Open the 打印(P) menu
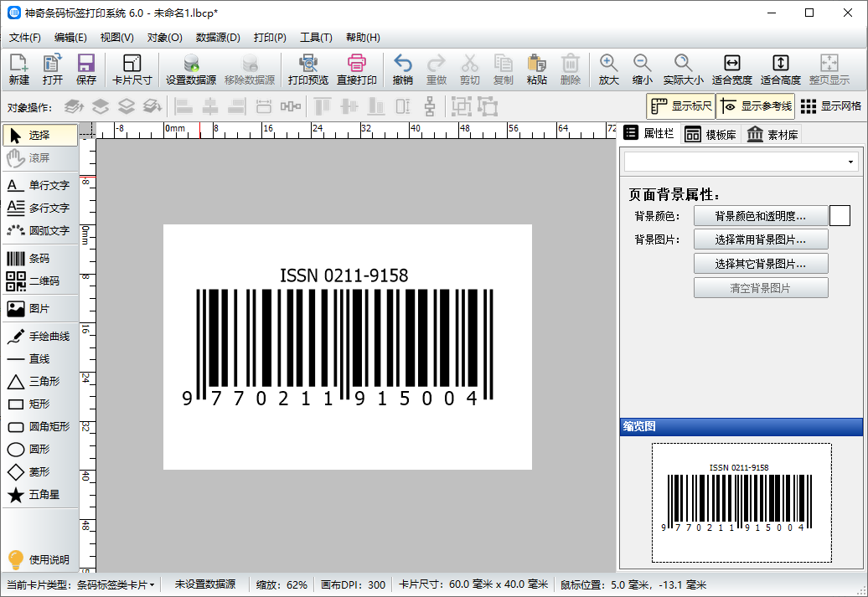 coord(270,38)
